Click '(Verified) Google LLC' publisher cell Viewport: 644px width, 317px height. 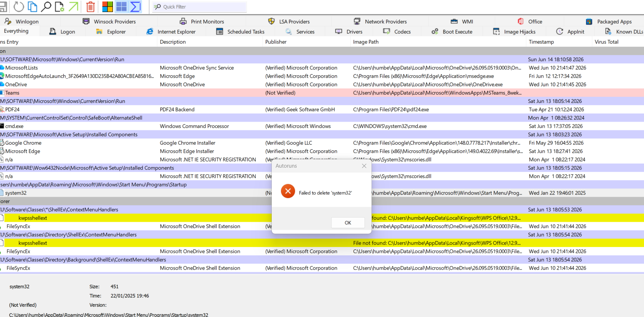pyautogui.click(x=289, y=143)
